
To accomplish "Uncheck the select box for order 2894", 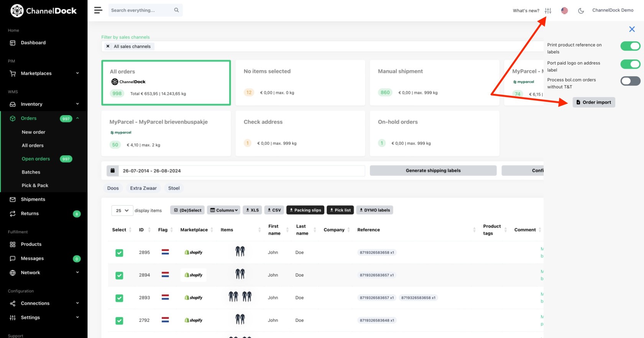I will click(119, 275).
